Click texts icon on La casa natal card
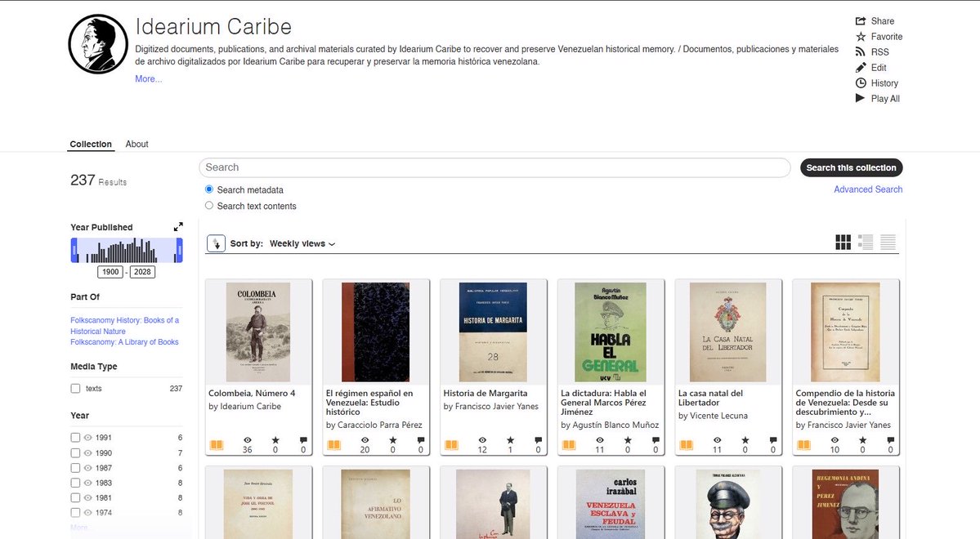The width and height of the screenshot is (980, 539). [687, 445]
